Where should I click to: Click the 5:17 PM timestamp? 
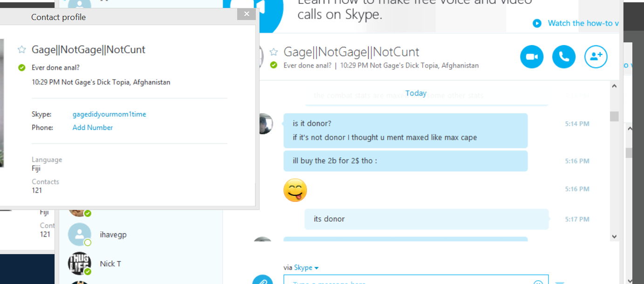coord(577,219)
